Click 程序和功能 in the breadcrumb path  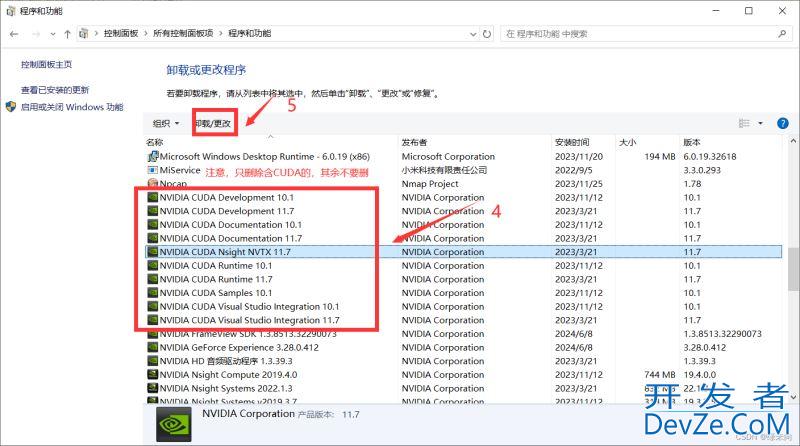(x=249, y=33)
